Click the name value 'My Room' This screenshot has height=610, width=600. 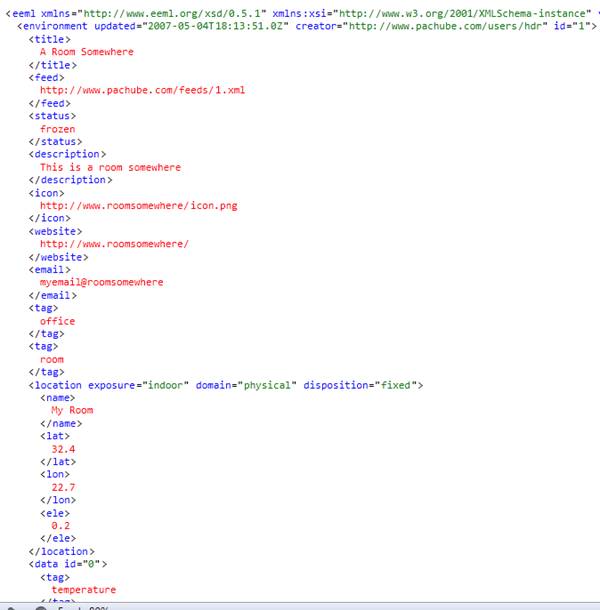tap(72, 410)
